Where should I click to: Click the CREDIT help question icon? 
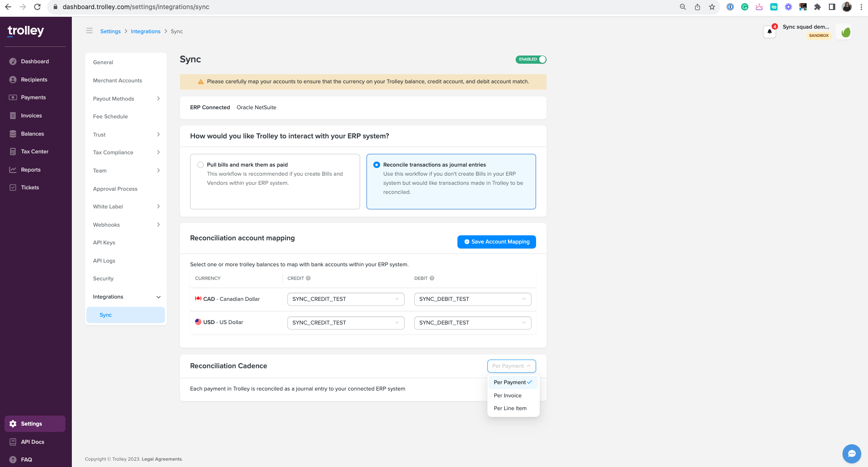tap(308, 278)
